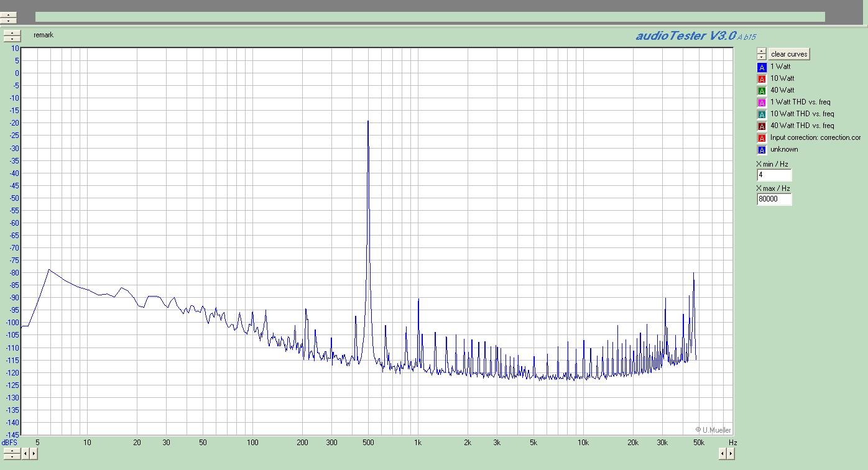Click '10 Watt THD vs. freq' label
The height and width of the screenshot is (470, 868).
(802, 114)
